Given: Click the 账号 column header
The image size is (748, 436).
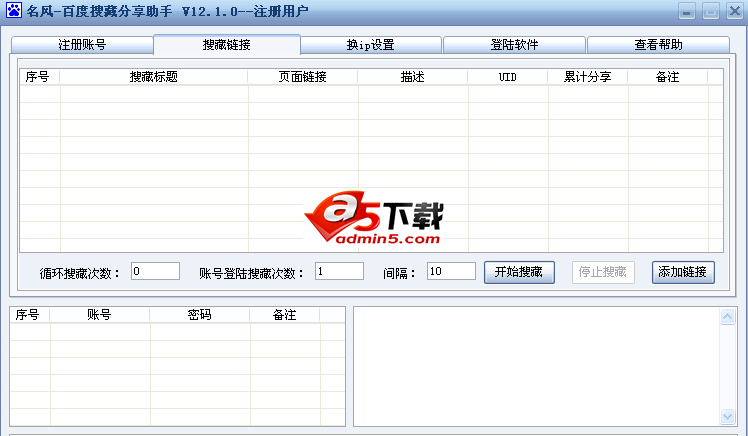Looking at the screenshot, I should tap(99, 315).
